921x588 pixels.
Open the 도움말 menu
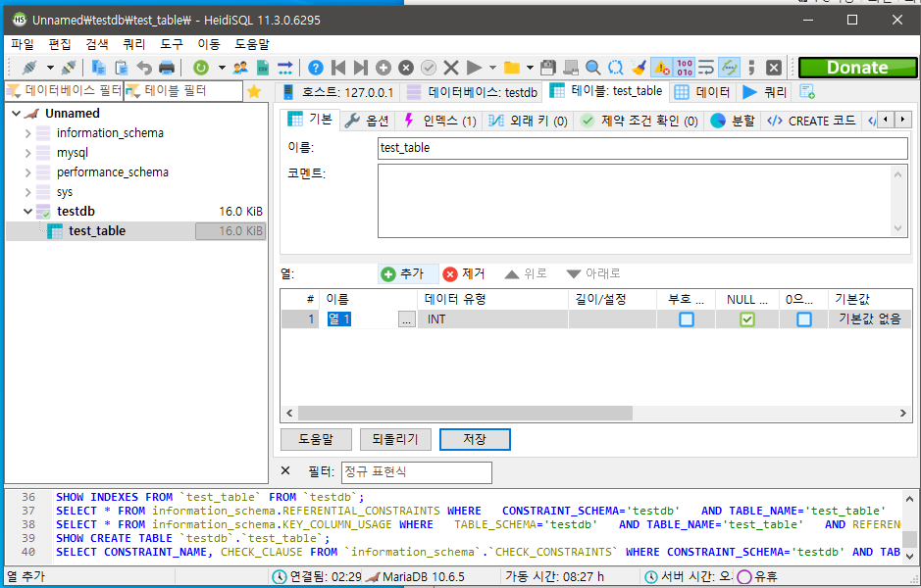click(x=252, y=44)
